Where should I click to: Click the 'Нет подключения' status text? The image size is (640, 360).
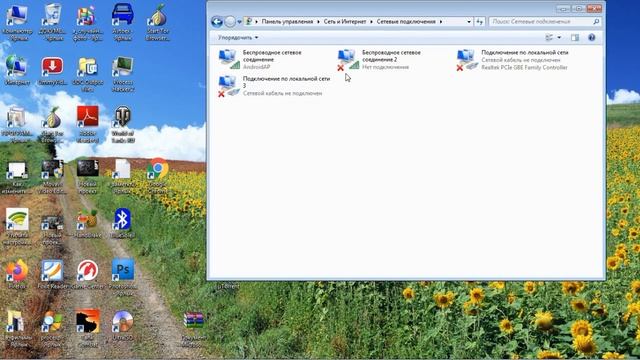coord(385,67)
